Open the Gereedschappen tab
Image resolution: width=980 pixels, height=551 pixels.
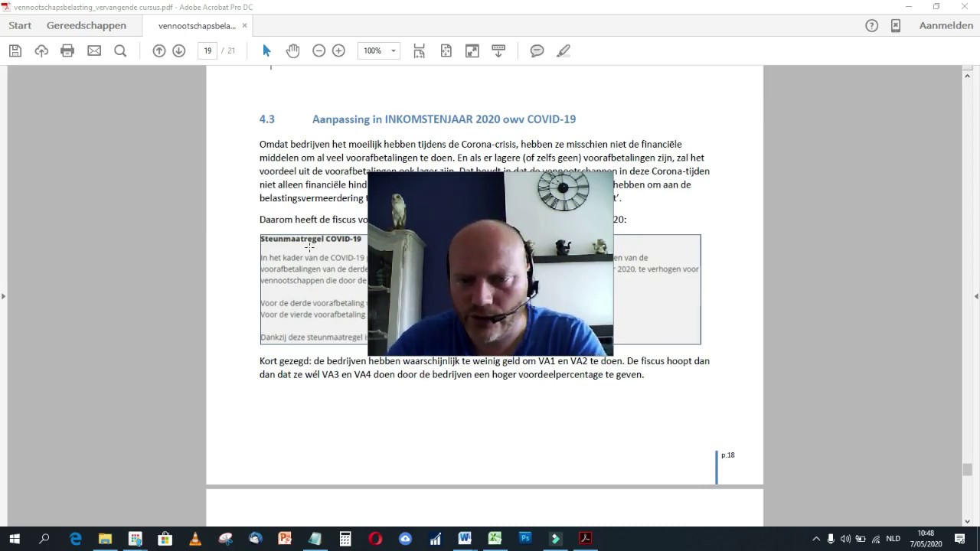(x=87, y=25)
